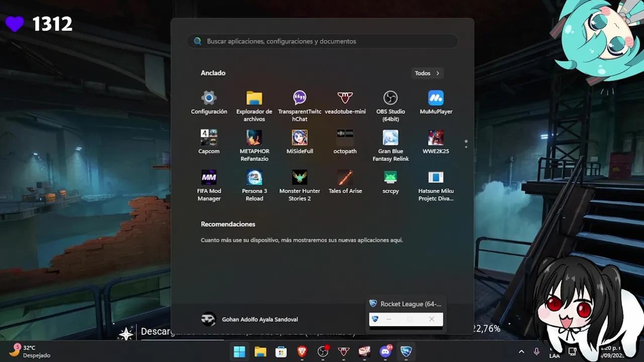Launch METAPHOR ReFantazio

[254, 146]
